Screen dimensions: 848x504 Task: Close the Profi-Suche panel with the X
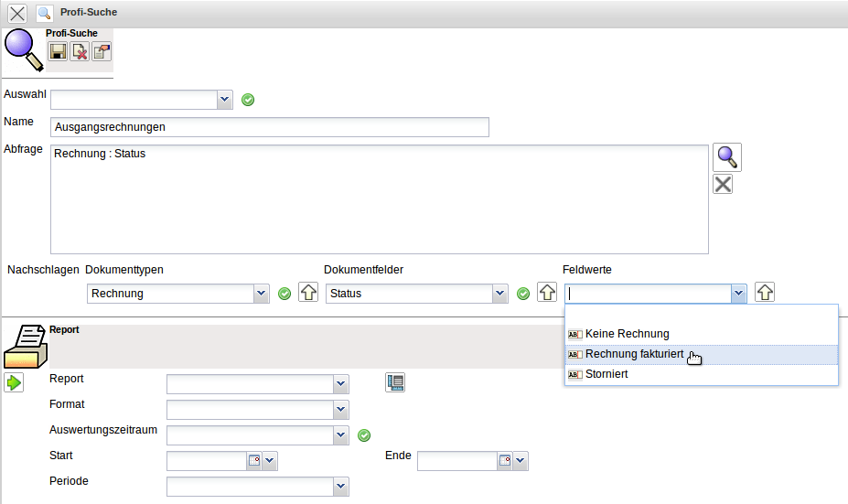pos(16,13)
